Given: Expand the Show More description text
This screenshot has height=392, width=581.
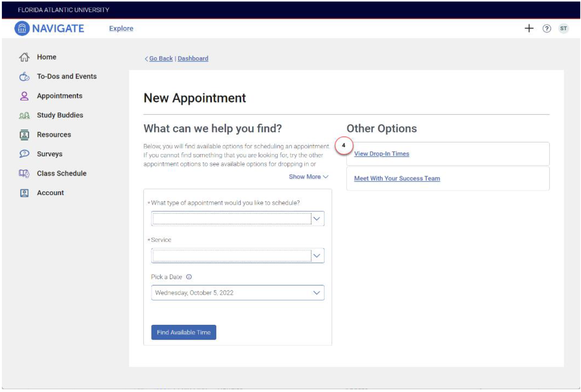Looking at the screenshot, I should (308, 177).
